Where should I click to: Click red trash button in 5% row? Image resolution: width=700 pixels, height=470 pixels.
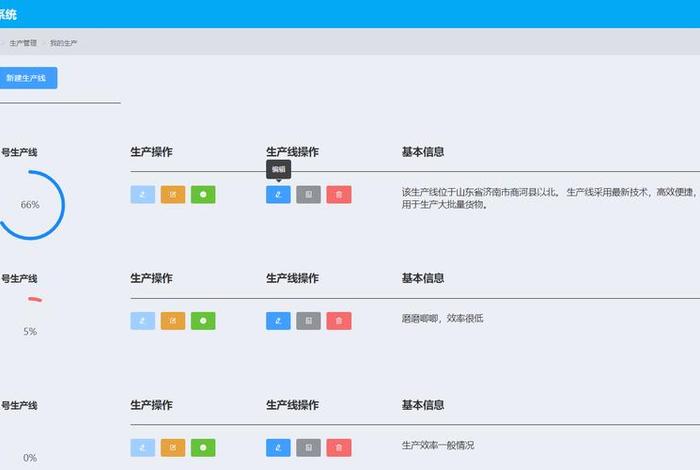[x=339, y=321]
